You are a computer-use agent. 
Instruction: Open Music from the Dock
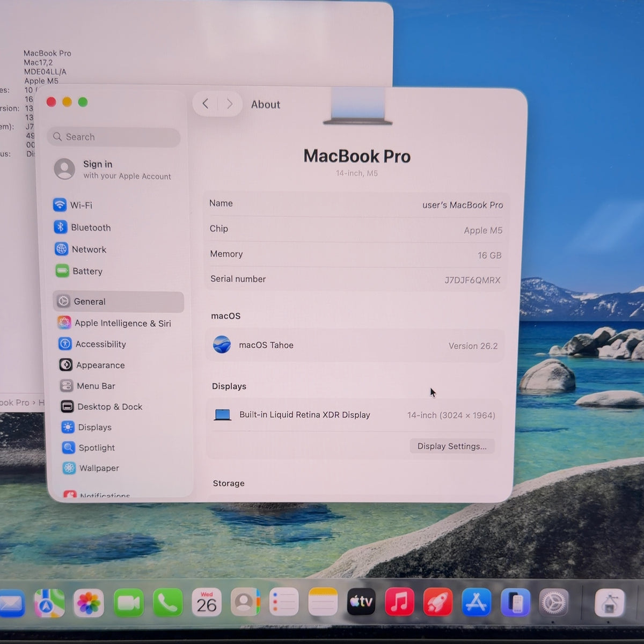(x=399, y=602)
